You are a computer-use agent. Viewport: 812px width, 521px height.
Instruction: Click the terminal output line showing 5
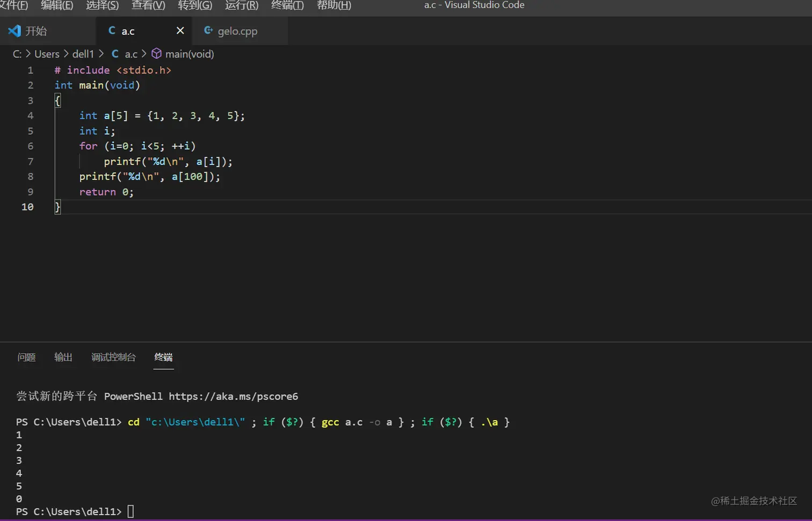19,486
